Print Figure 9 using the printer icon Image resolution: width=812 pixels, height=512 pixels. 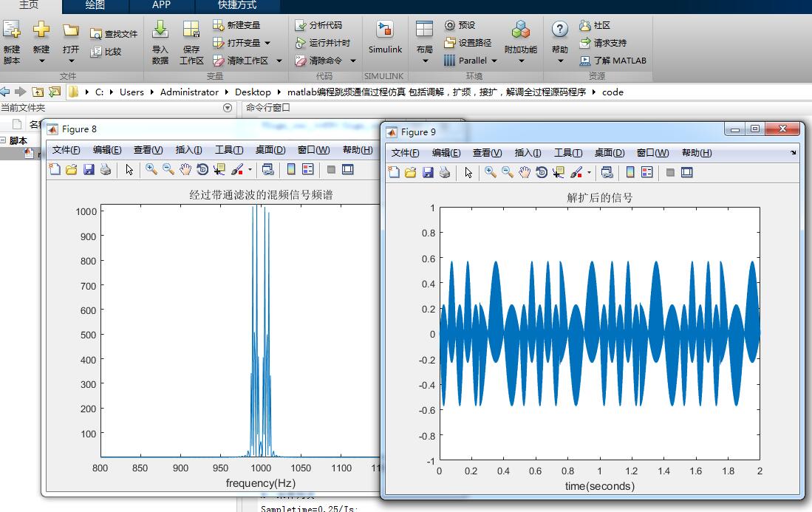coord(445,172)
